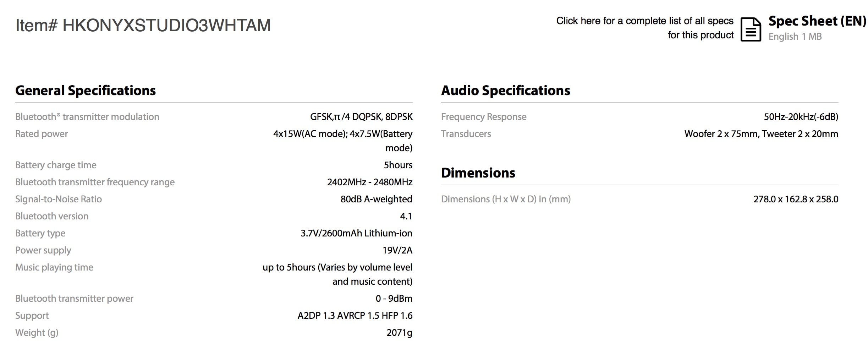Select the Battery type specification

click(40, 233)
